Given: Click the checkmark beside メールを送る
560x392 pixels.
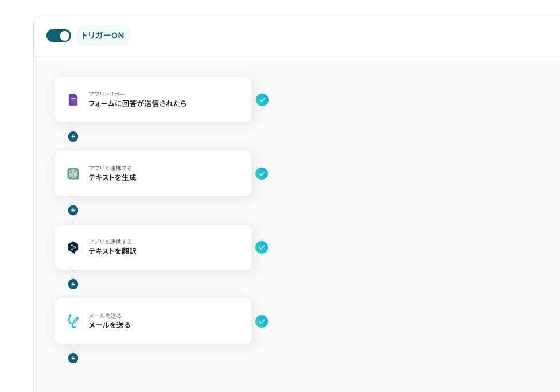Looking at the screenshot, I should [x=262, y=321].
